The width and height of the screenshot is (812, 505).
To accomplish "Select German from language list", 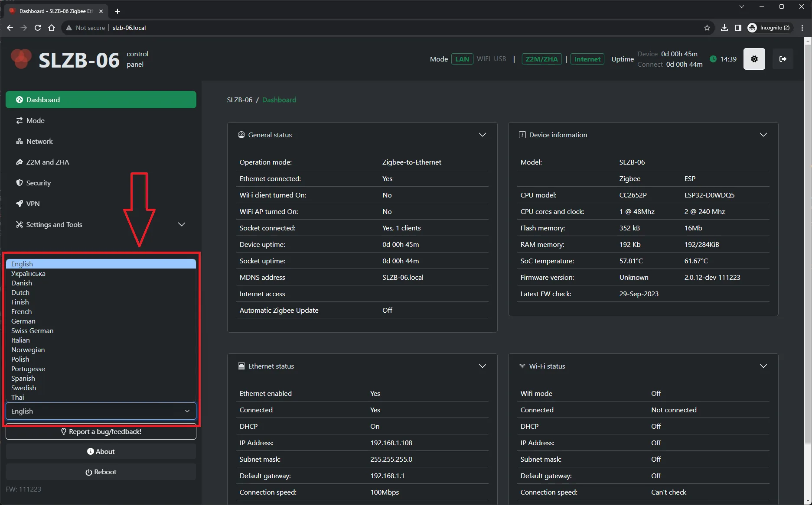I will point(23,321).
